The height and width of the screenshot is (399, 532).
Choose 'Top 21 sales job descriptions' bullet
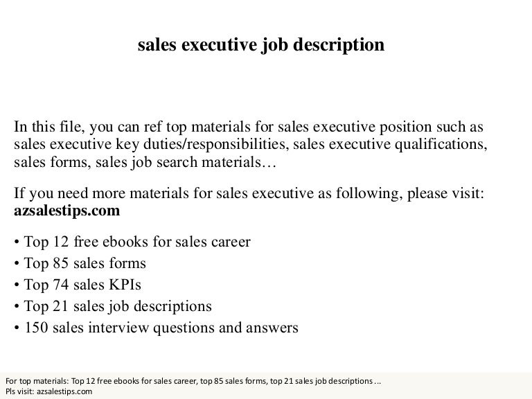click(117, 305)
